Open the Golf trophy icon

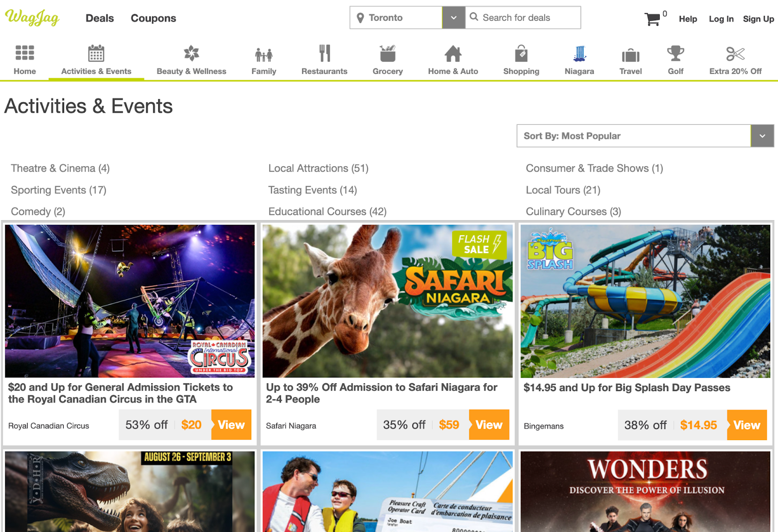click(x=675, y=53)
